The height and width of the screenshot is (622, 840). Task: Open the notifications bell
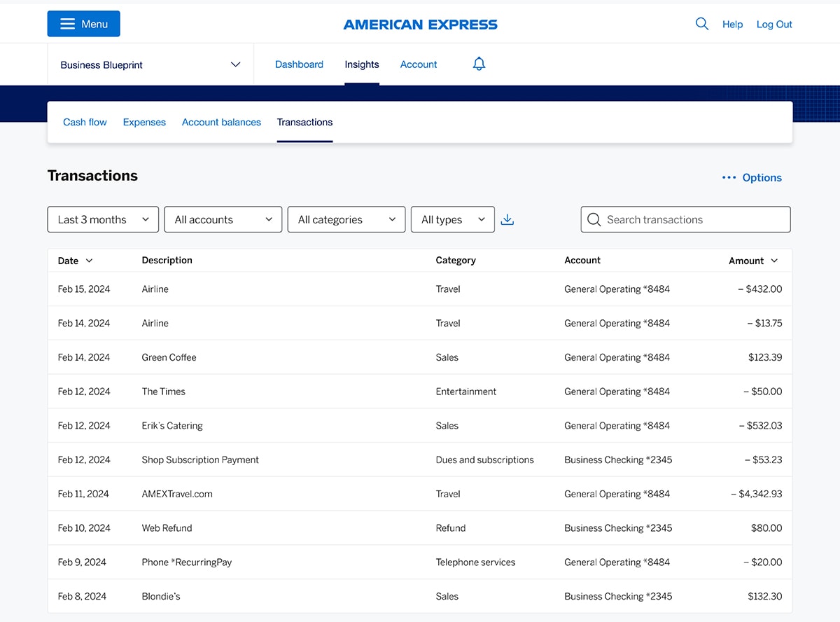[x=479, y=64]
